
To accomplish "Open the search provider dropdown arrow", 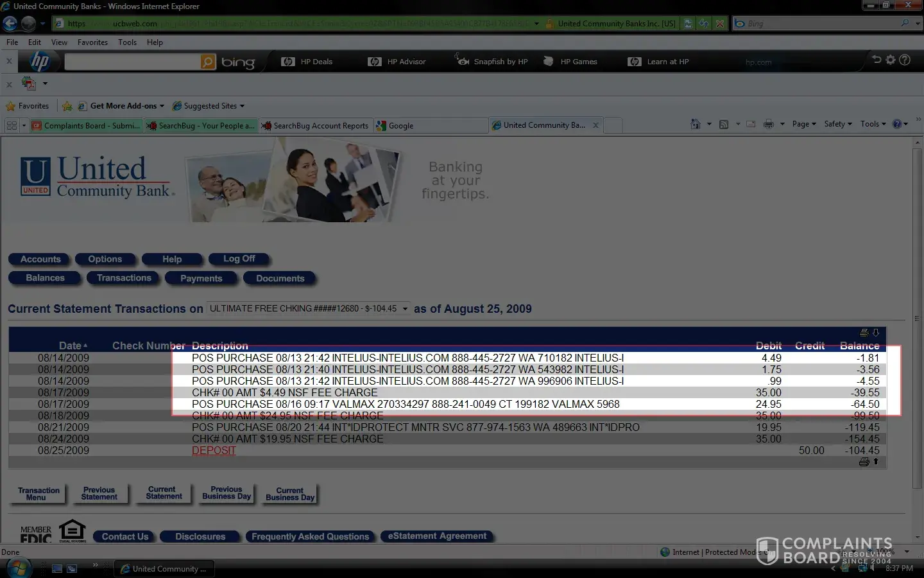I will coord(918,23).
